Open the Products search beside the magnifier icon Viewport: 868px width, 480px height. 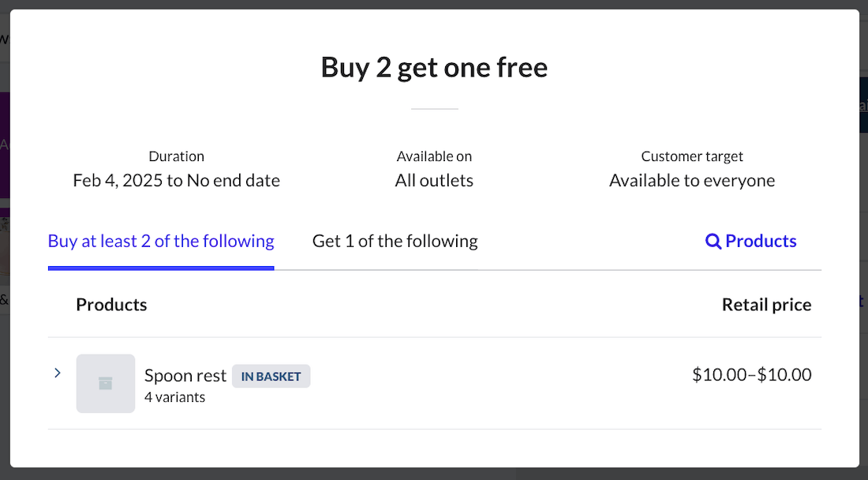click(758, 241)
